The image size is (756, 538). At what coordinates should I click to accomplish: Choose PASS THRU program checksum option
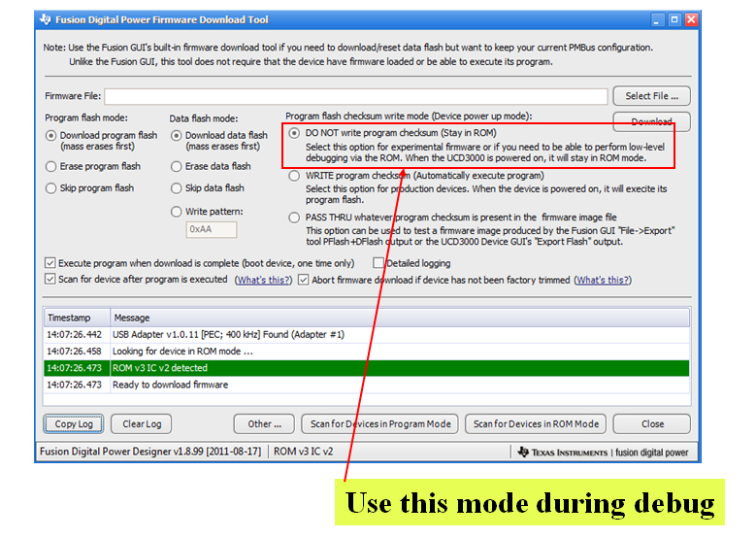click(x=294, y=218)
